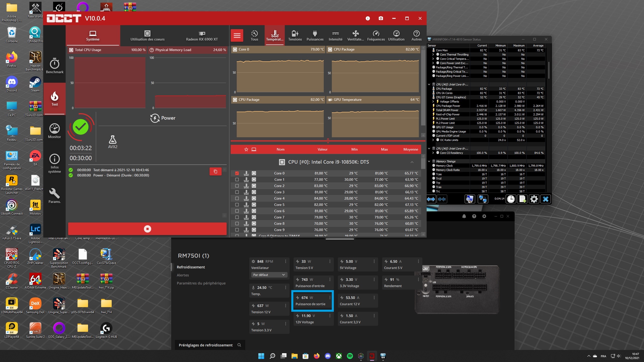Sort sensors by Moyenne column header

click(x=411, y=149)
